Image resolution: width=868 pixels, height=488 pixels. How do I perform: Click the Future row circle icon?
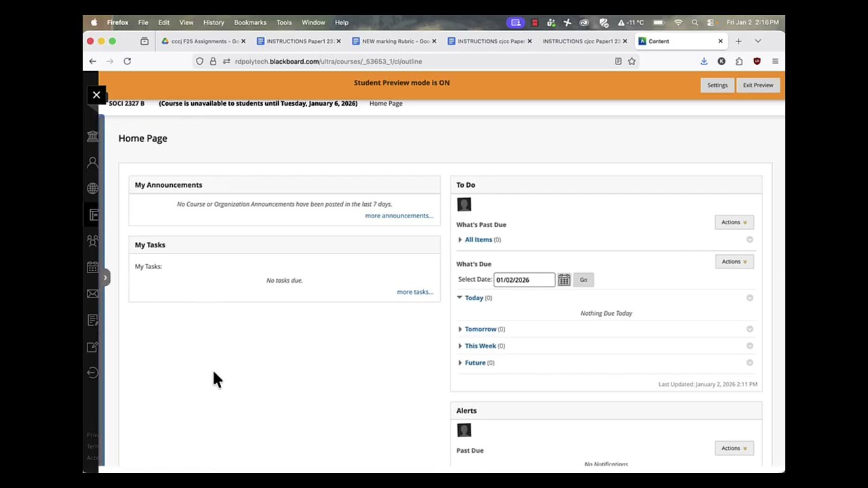click(749, 363)
